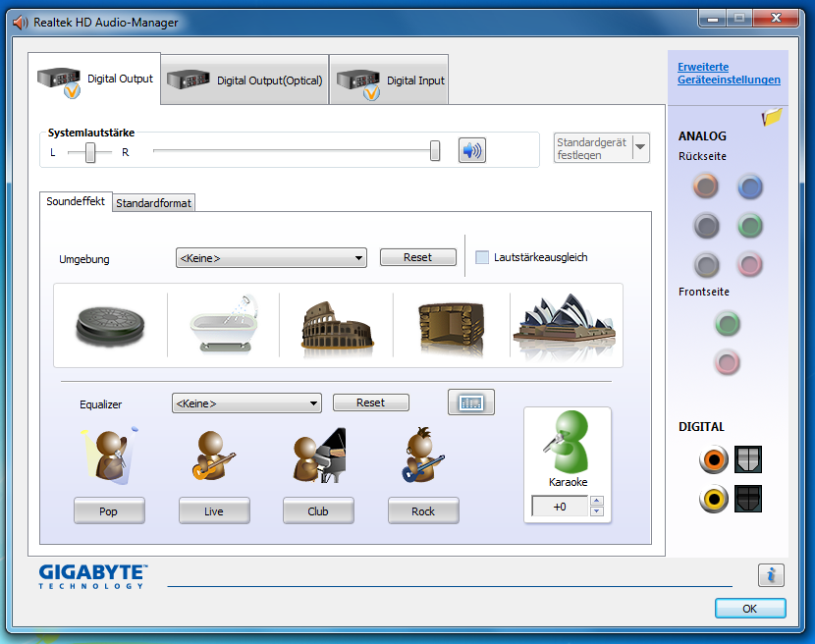Click the Club pianist equalizer icon
Image resolution: width=815 pixels, height=644 pixels.
pyautogui.click(x=318, y=456)
